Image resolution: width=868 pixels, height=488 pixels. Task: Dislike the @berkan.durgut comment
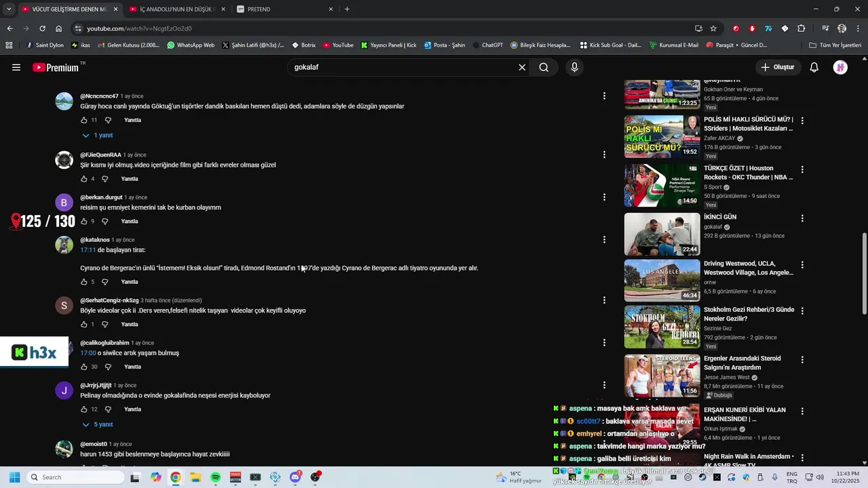pos(105,221)
